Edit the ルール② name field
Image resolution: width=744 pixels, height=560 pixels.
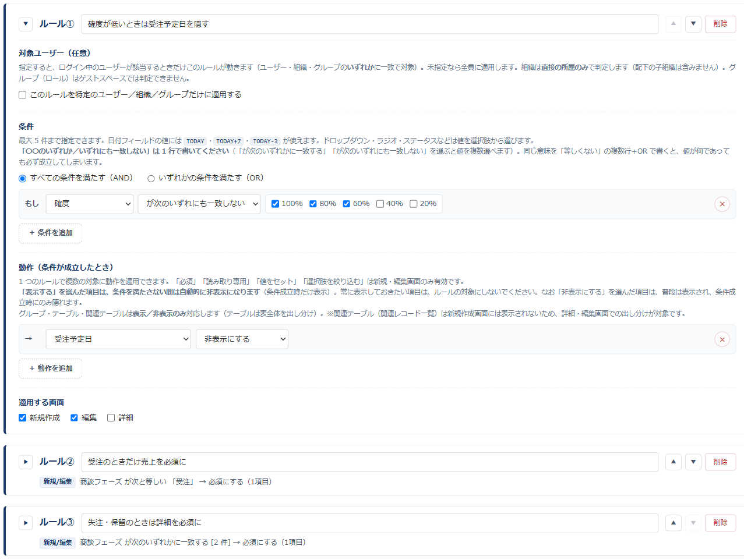(x=370, y=462)
